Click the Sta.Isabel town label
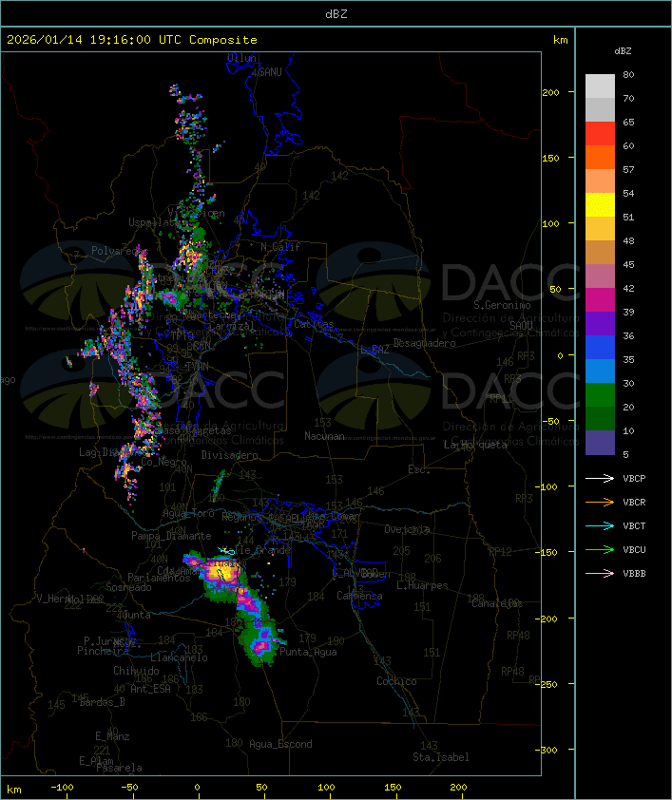The height and width of the screenshot is (800, 672). pyautogui.click(x=440, y=757)
